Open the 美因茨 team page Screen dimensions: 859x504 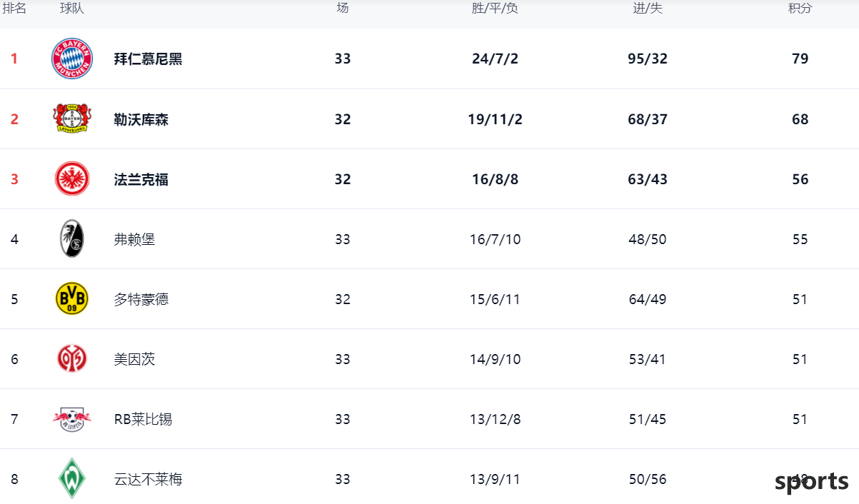point(134,358)
